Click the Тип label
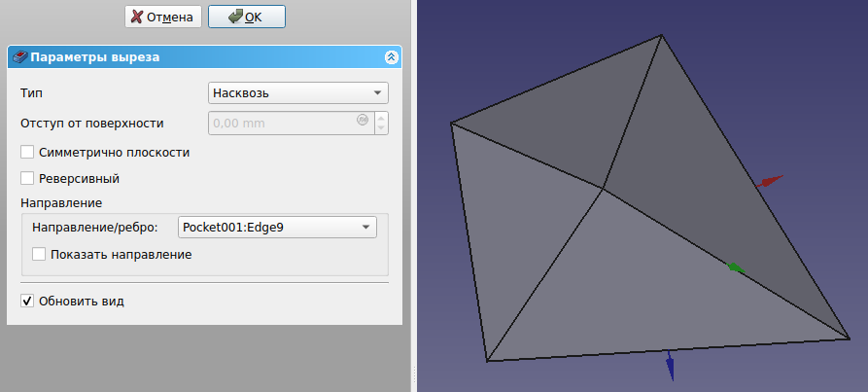 click(x=31, y=92)
